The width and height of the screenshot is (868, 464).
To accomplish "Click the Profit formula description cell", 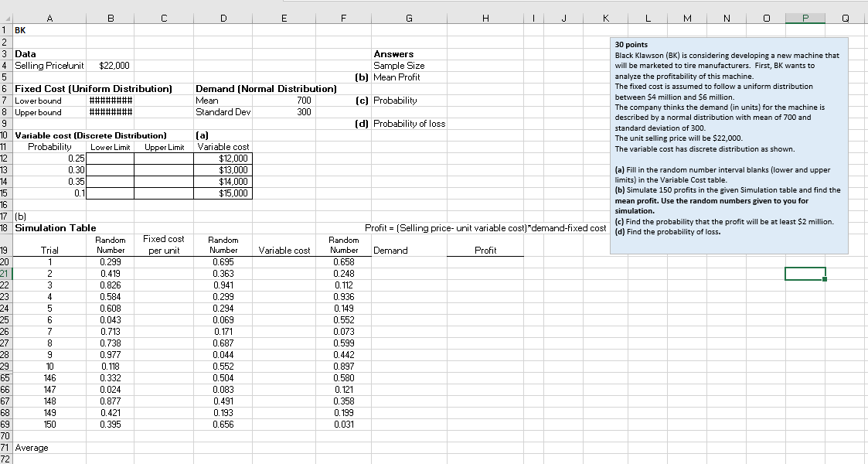I will point(485,228).
